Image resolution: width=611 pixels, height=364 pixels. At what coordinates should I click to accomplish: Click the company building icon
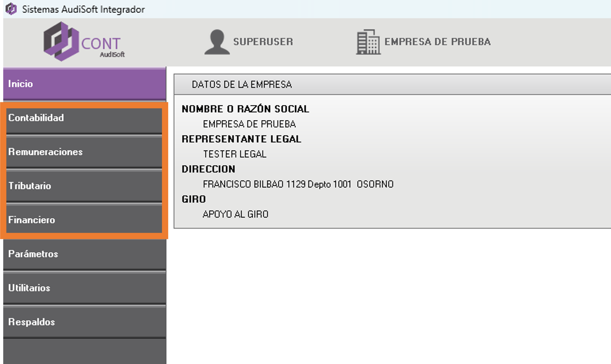click(368, 42)
